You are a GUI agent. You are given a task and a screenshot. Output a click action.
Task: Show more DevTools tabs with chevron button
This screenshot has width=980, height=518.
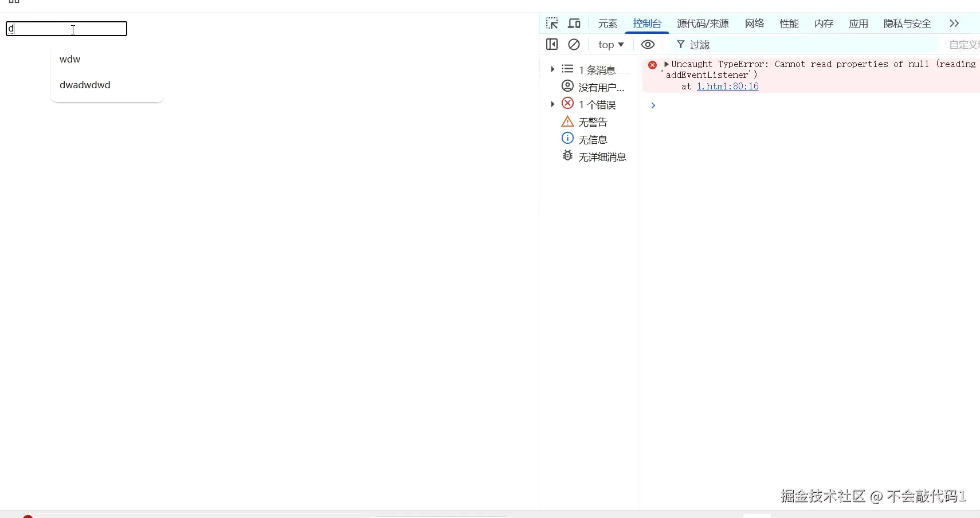(954, 23)
